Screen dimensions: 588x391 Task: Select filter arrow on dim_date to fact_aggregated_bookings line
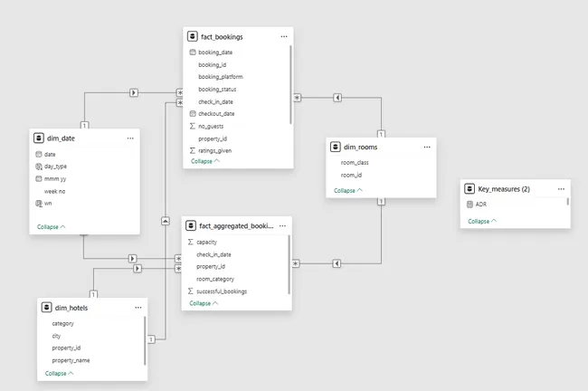(132, 259)
